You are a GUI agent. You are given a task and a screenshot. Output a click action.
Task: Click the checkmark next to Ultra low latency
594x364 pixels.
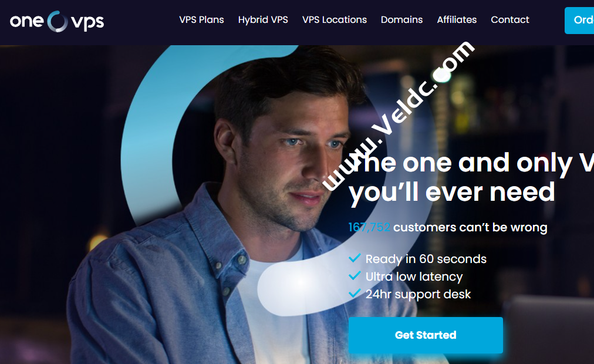[355, 276]
